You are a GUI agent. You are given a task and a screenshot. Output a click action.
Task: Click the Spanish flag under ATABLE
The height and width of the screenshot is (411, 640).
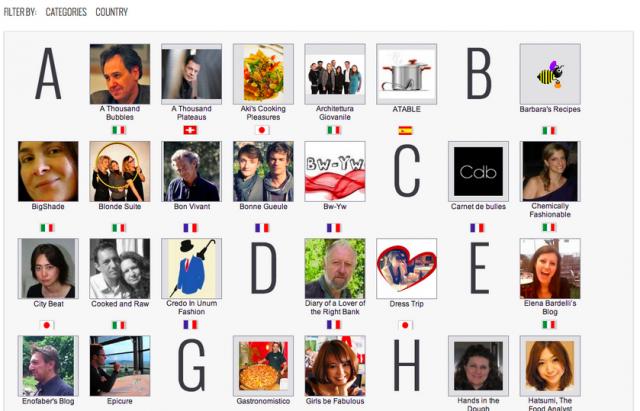pos(405,131)
